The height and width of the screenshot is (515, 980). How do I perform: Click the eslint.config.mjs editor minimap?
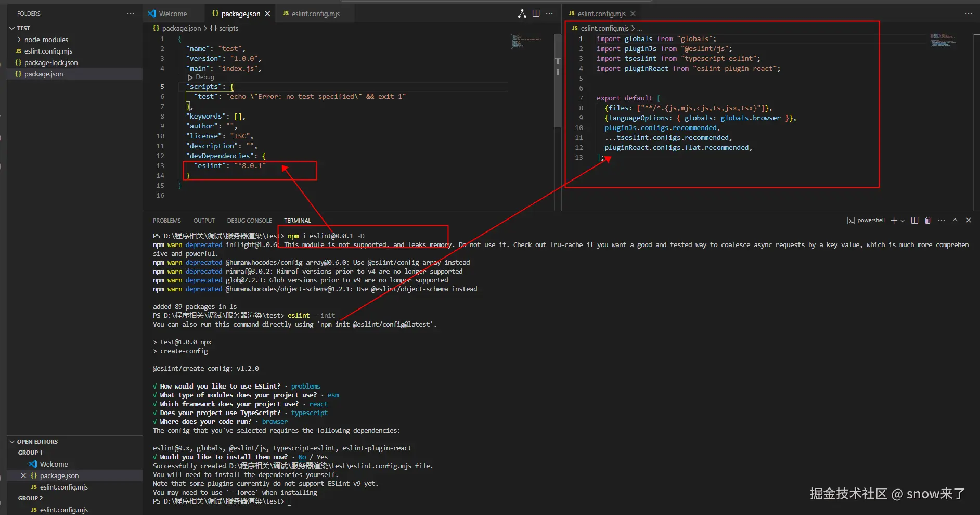[943, 40]
